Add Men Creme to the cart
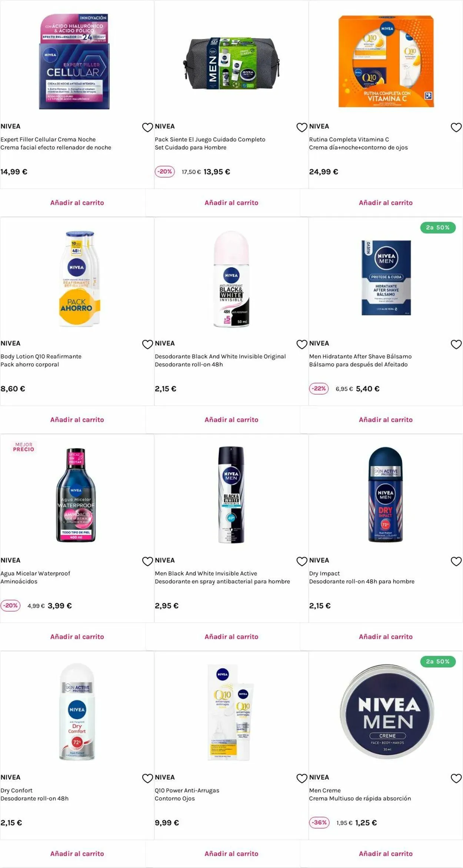Image resolution: width=463 pixels, height=868 pixels. click(386, 854)
